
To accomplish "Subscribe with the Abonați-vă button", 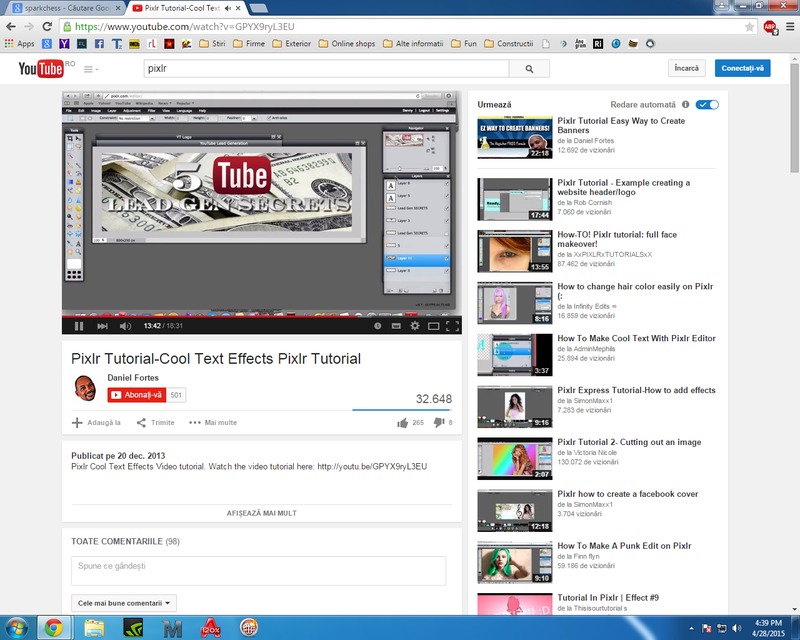I will click(136, 395).
